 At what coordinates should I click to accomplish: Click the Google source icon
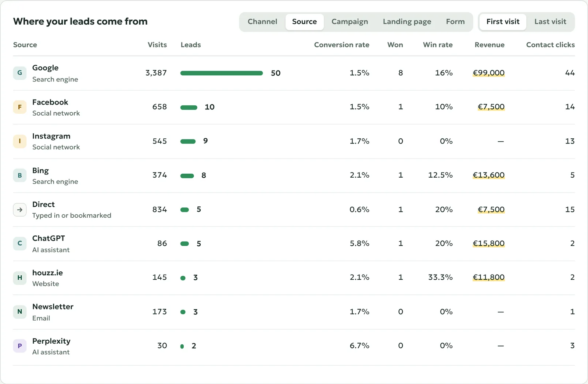coord(20,73)
